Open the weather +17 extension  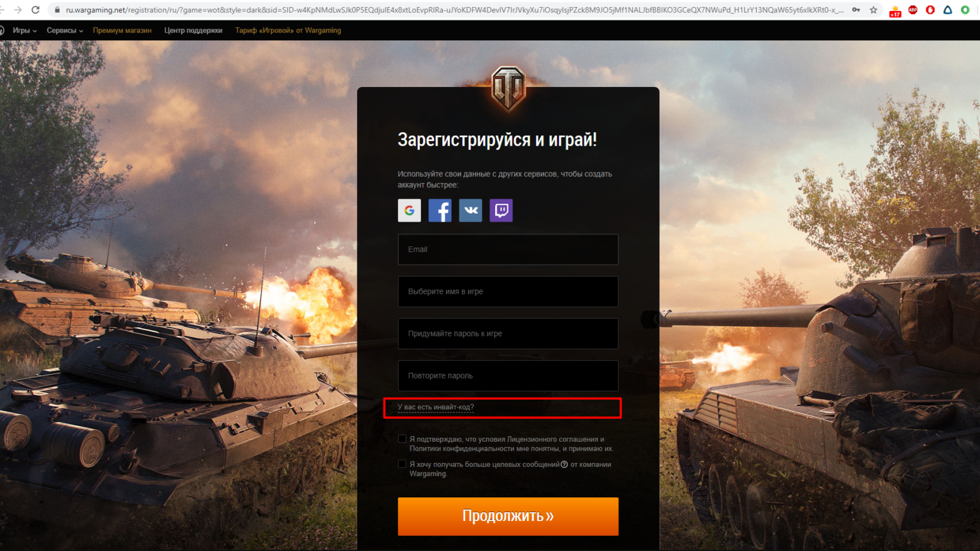895,10
